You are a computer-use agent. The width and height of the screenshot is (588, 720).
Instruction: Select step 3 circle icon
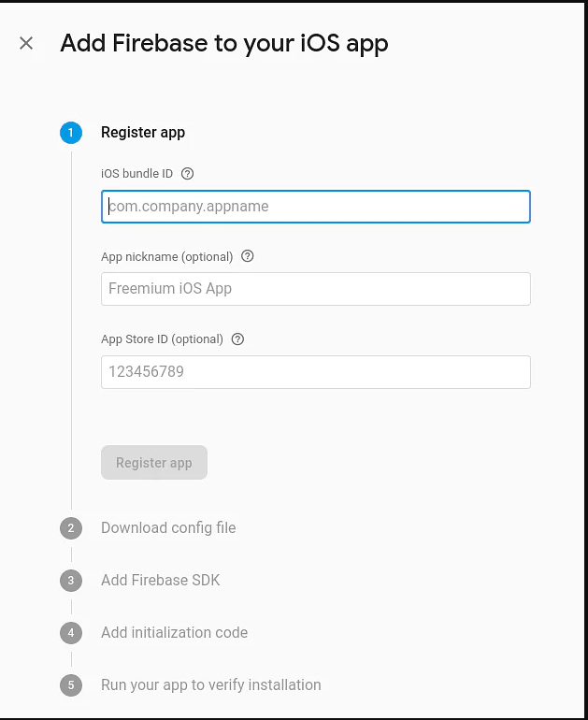[71, 581]
